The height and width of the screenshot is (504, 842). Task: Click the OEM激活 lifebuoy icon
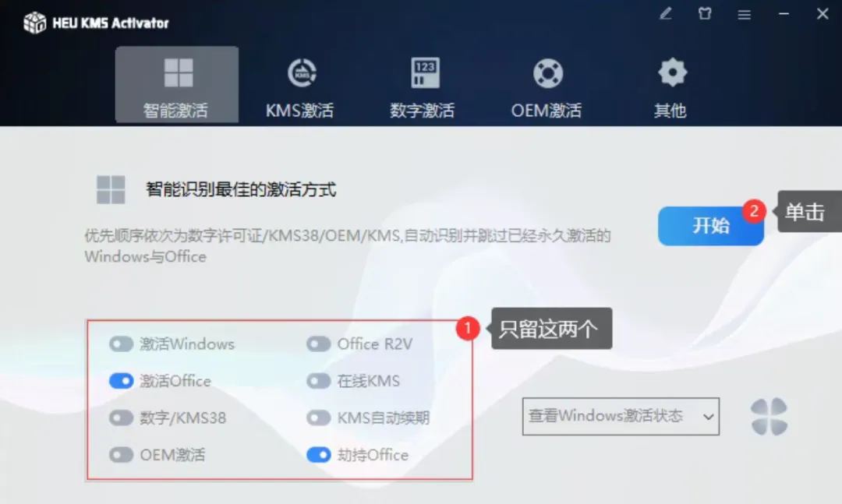click(548, 73)
